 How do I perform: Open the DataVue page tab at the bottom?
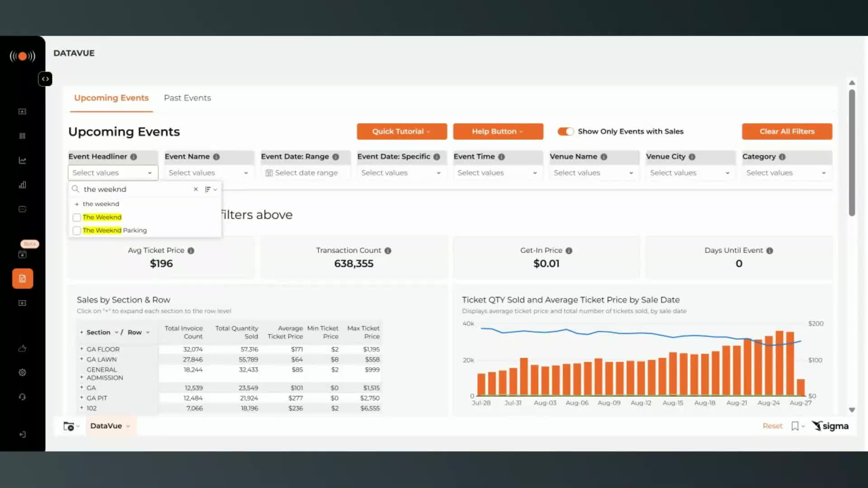[110, 426]
